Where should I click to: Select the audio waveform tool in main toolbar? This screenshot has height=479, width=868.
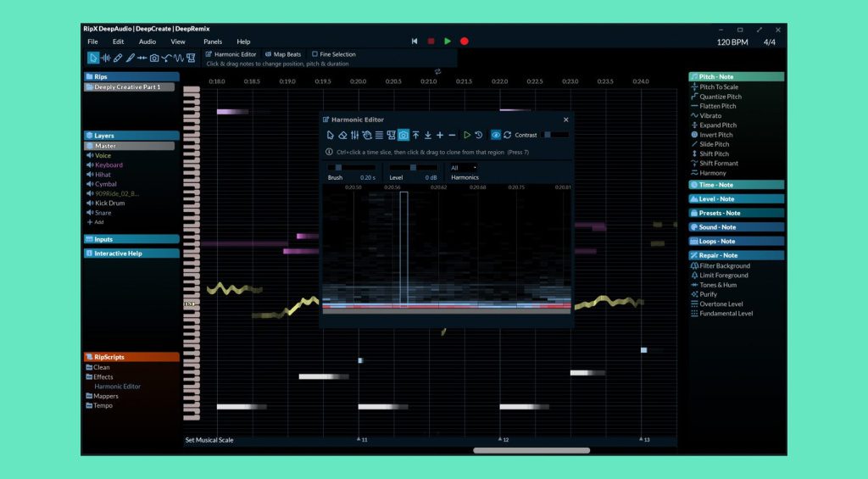click(105, 58)
